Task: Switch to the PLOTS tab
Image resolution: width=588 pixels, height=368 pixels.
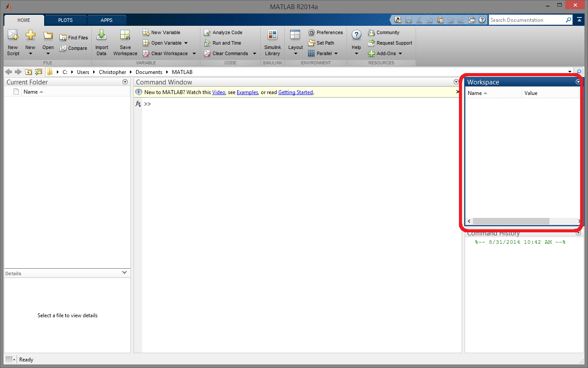Action: [66, 20]
